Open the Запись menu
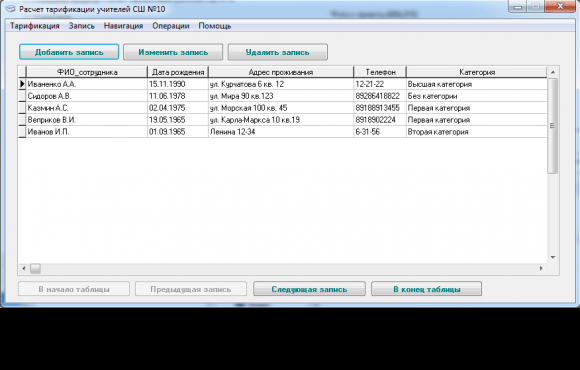The height and width of the screenshot is (370, 580). coord(81,26)
